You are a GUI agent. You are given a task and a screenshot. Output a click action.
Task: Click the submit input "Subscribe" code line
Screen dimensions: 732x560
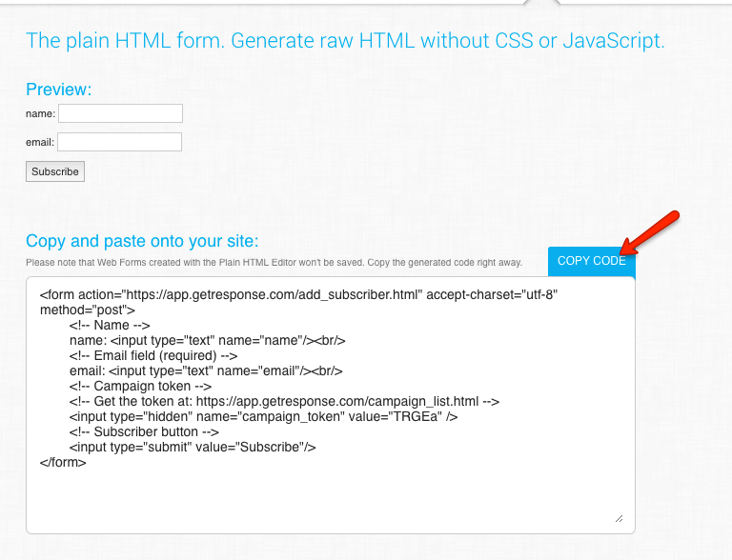pos(192,447)
